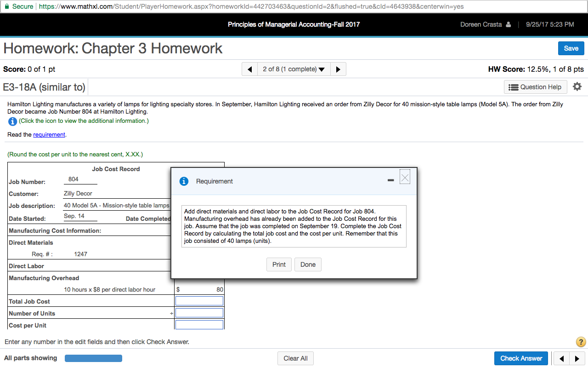Clear All entered answers

coord(295,358)
